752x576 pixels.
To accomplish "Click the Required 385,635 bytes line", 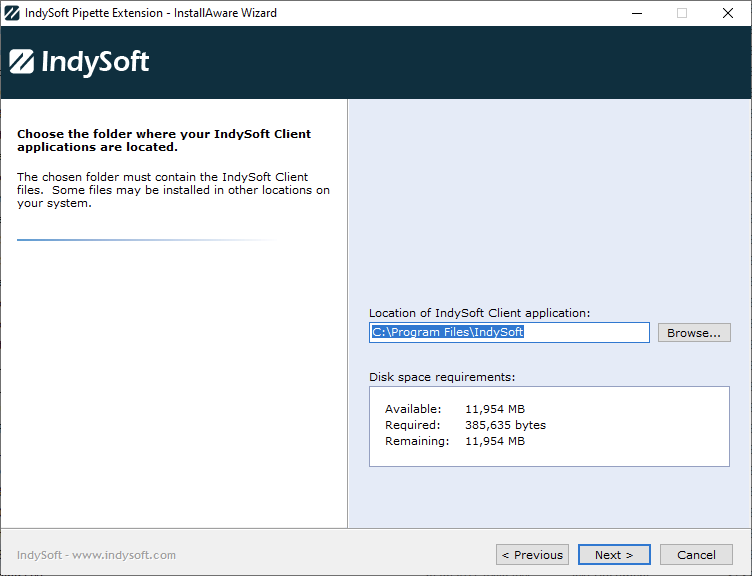I will [465, 425].
